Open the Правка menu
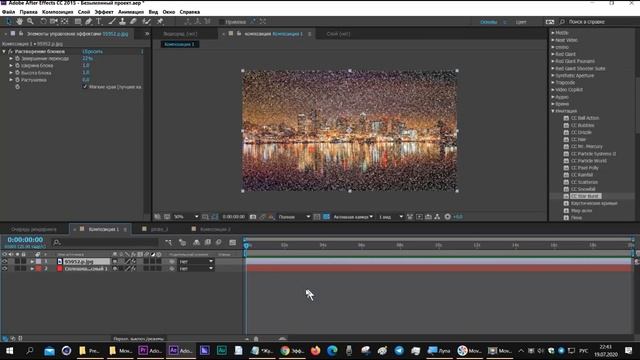 pos(28,12)
